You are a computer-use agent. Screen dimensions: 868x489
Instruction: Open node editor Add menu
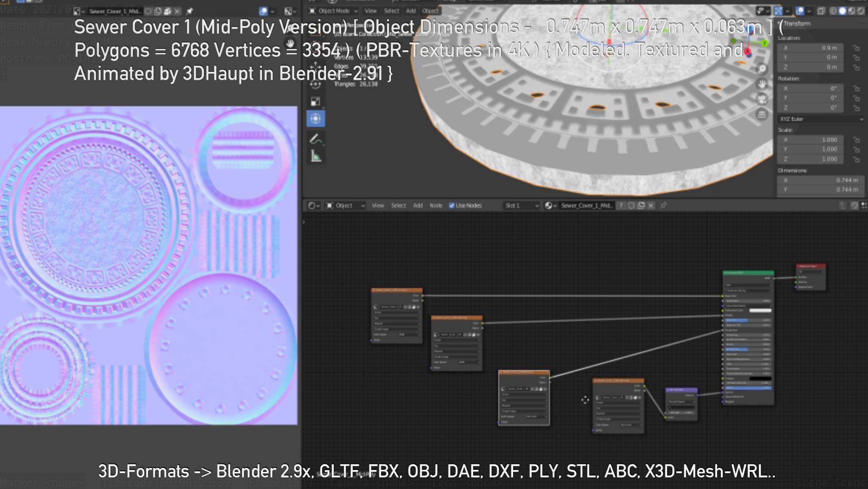click(x=418, y=206)
